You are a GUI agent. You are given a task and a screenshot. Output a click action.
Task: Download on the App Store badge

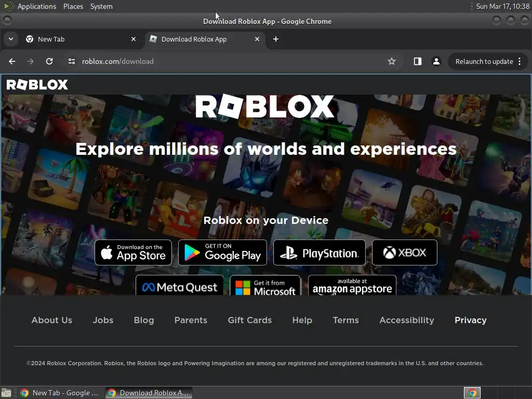[134, 252]
